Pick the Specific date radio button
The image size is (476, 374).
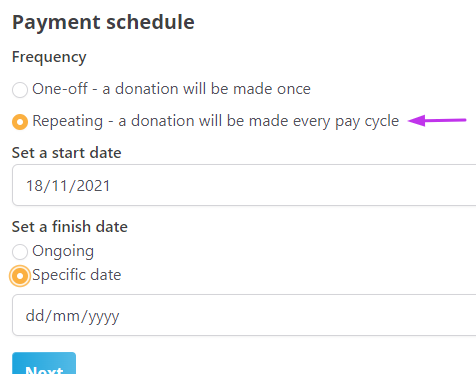pyautogui.click(x=20, y=276)
